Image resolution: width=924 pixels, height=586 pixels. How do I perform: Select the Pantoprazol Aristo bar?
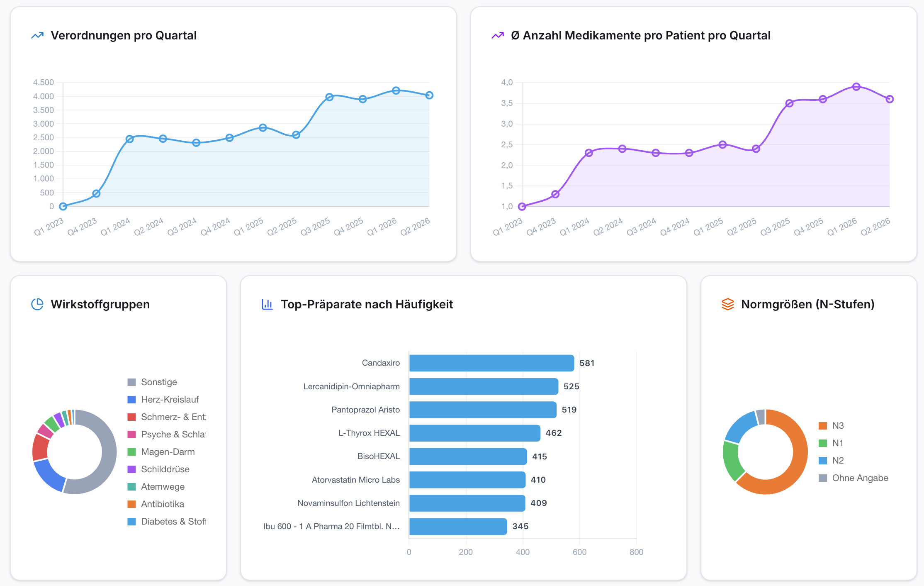point(483,410)
